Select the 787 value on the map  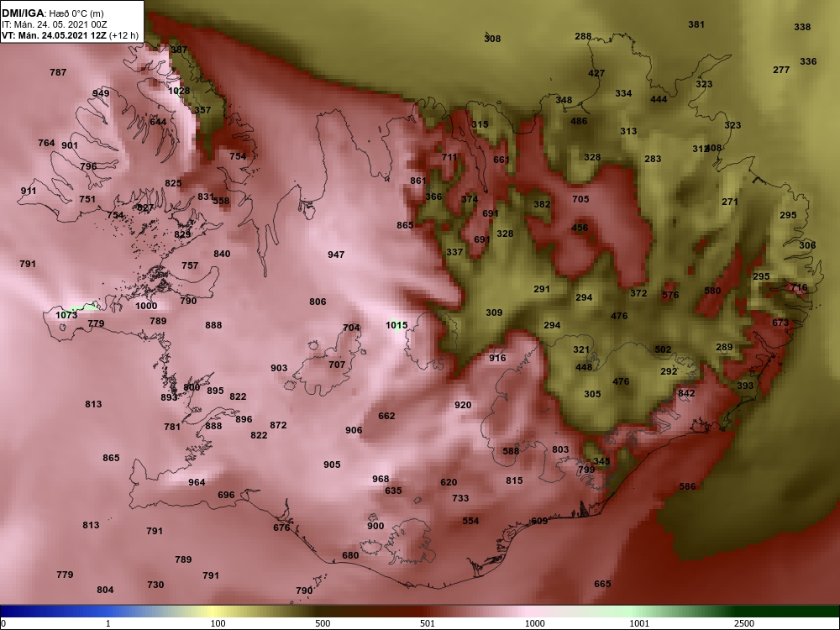coord(58,72)
